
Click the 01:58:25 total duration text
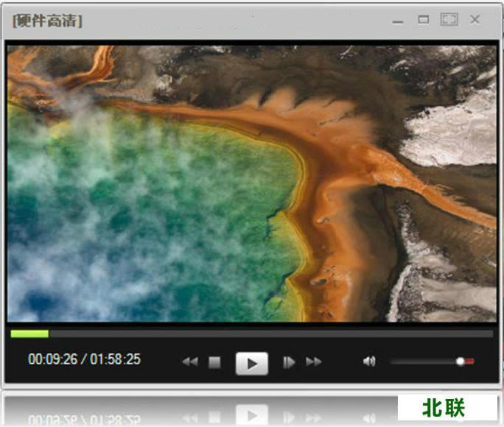pyautogui.click(x=114, y=360)
